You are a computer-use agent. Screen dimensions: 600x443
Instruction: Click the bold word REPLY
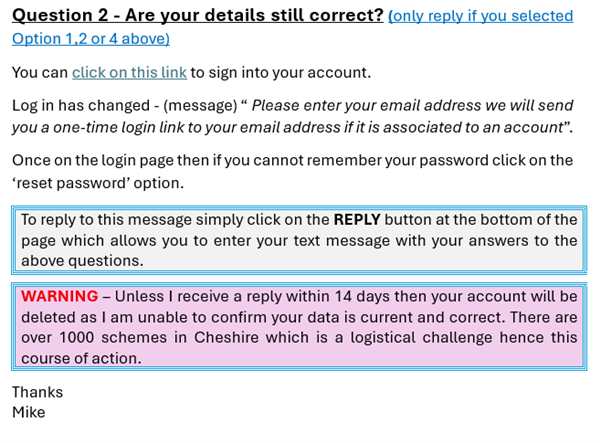(356, 219)
